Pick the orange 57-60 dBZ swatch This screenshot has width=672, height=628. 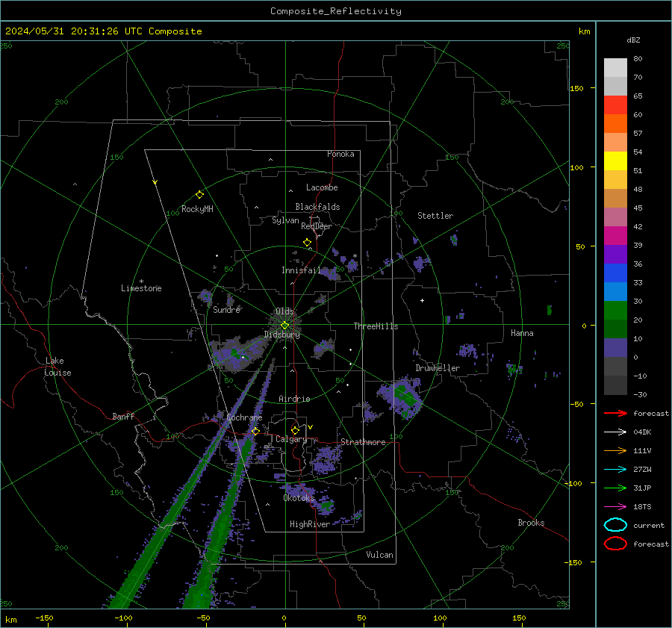coord(615,123)
